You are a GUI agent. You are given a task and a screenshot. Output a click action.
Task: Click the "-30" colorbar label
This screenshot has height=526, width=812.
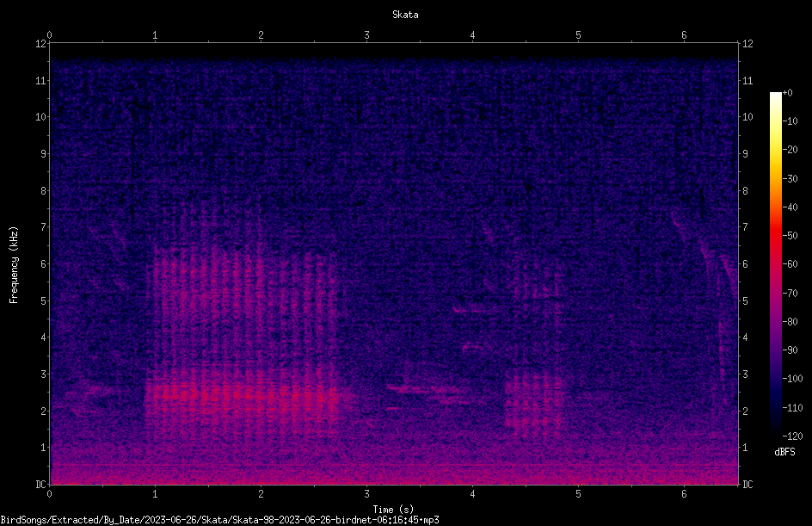coord(790,179)
